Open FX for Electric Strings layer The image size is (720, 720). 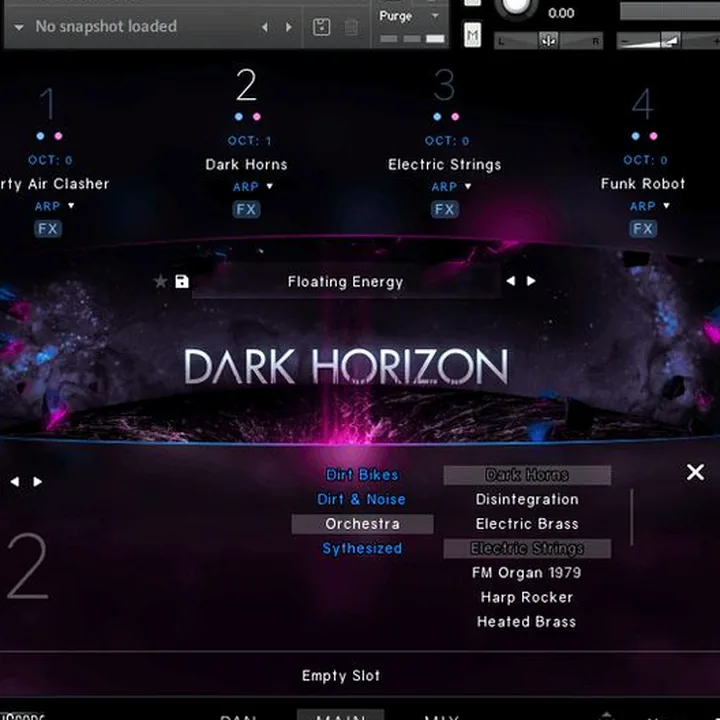[444, 209]
